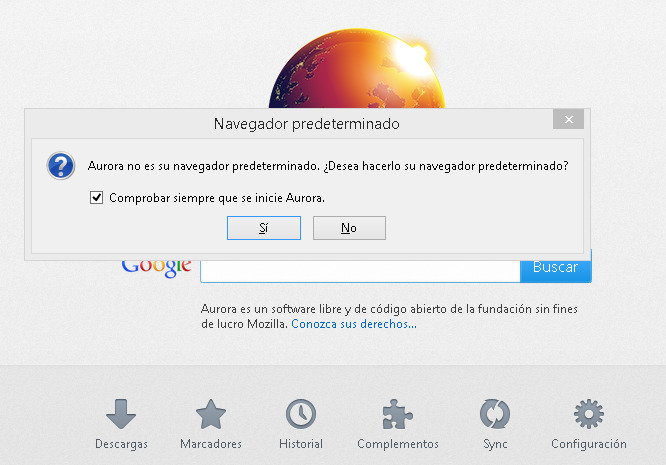Click the Aurora globe logo
Screen dimensions: 666x465
(357, 68)
